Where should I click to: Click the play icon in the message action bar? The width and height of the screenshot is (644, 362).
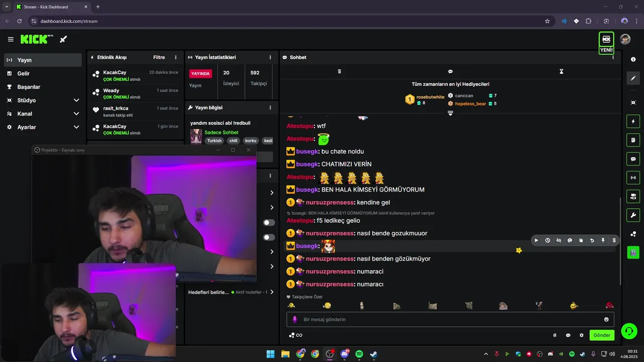coord(536,240)
